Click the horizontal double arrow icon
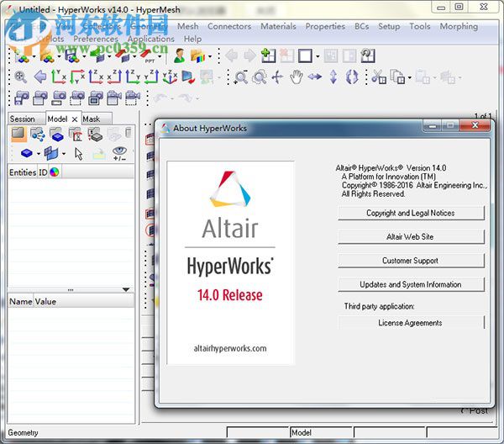504x444 pixels. [315, 77]
